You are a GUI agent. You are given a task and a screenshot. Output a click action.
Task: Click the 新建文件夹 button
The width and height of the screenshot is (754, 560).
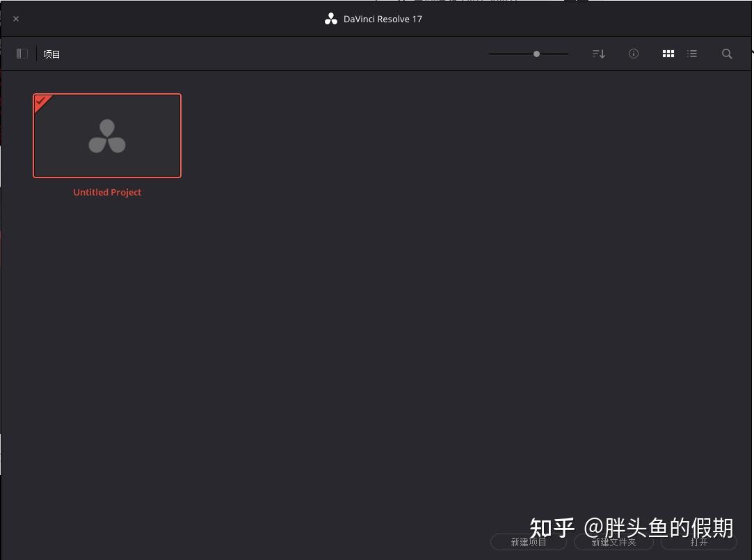pos(613,542)
